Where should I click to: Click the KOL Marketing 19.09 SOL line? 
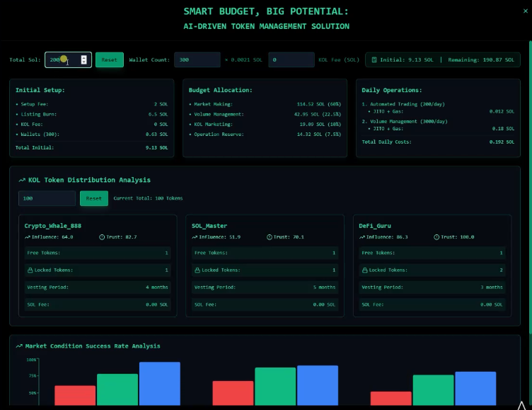click(x=265, y=125)
